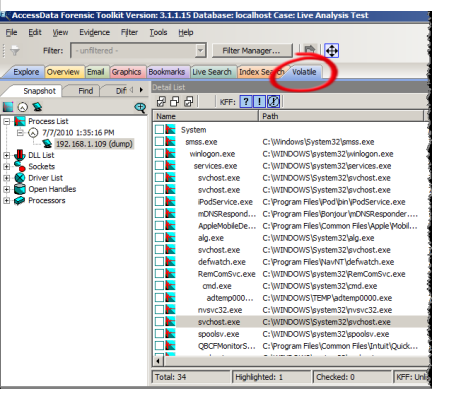474x394 pixels.
Task: Switch to the Volatile tab
Action: pyautogui.click(x=304, y=72)
